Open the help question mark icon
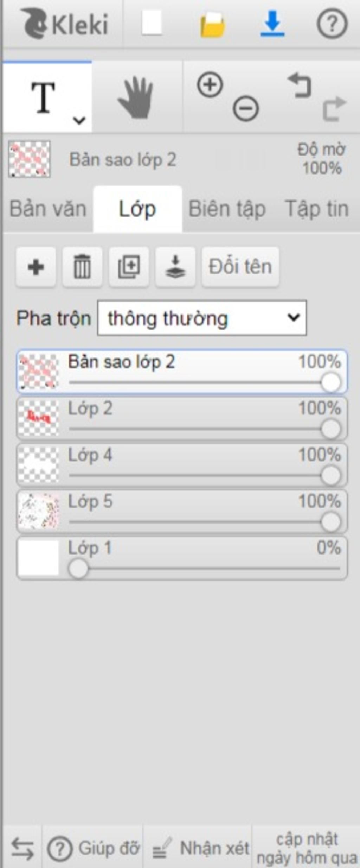360x868 pixels. coord(332,24)
